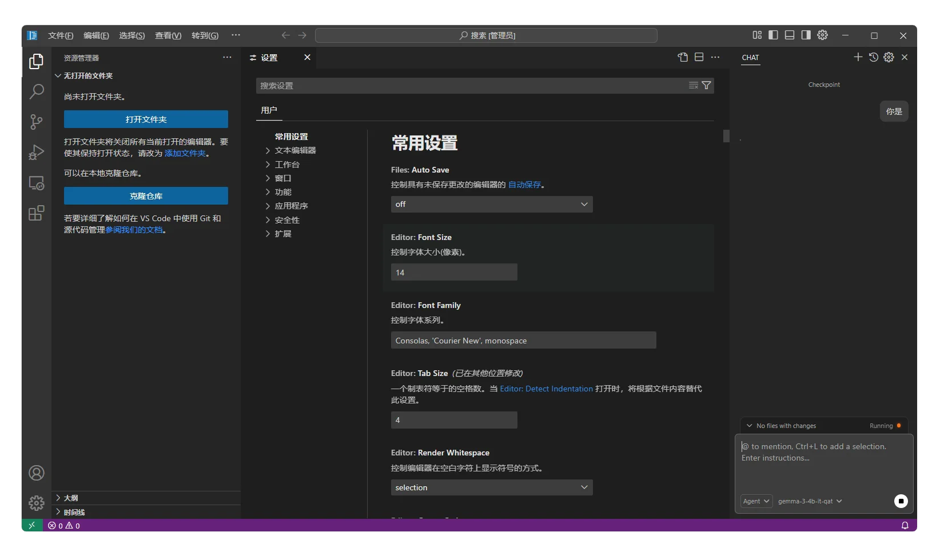Collapse the 无打开的文件夹 section
Screen dimensions: 940x560
pyautogui.click(x=146, y=75)
